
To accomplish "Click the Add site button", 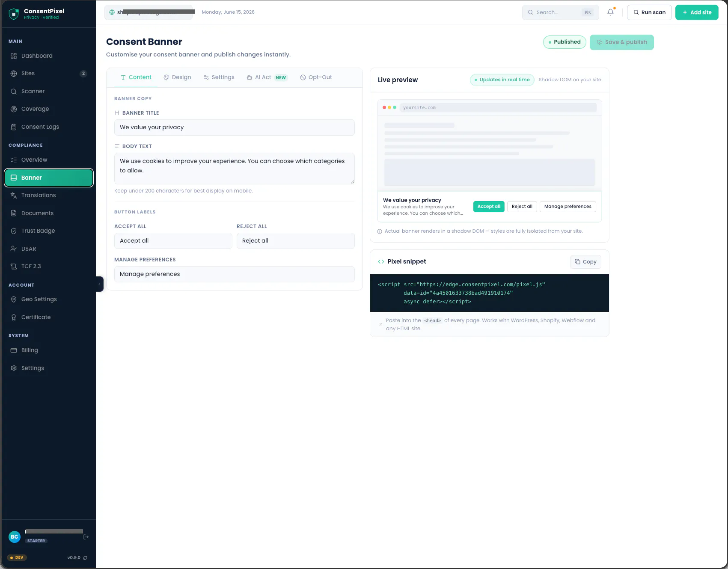I will click(697, 12).
